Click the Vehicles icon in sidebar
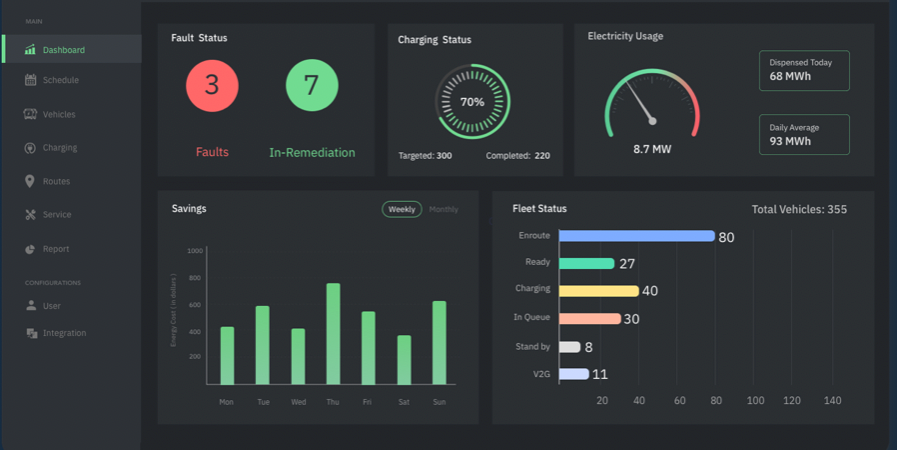The height and width of the screenshot is (450, 897). point(31,114)
